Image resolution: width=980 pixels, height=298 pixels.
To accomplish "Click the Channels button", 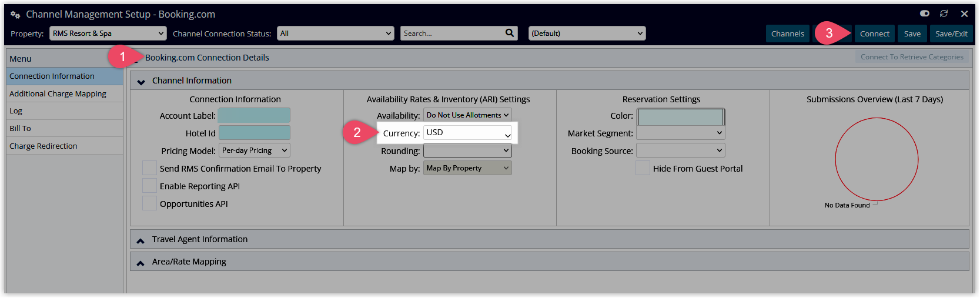I will click(788, 34).
